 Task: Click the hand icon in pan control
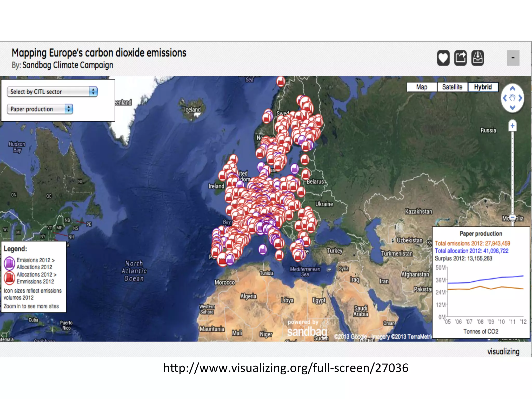point(512,98)
